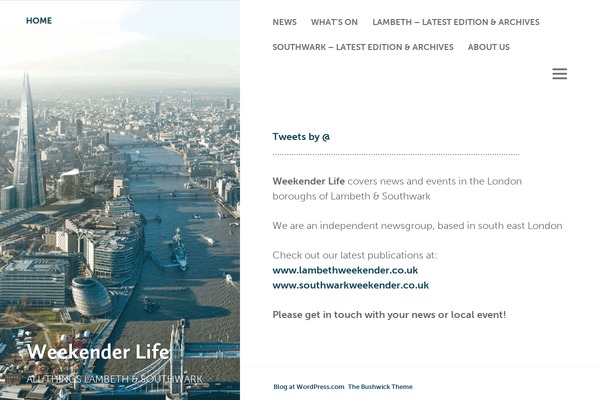Click the 'All Things Lambeth & Southwark' tagline

[114, 379]
